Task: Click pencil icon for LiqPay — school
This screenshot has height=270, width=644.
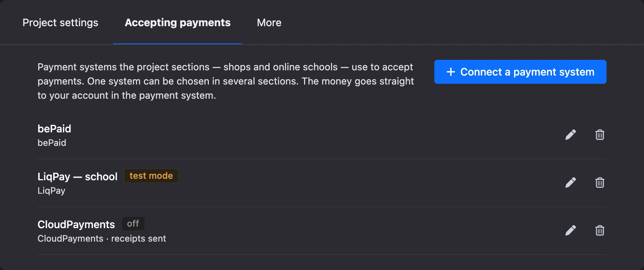Action: pyautogui.click(x=571, y=182)
